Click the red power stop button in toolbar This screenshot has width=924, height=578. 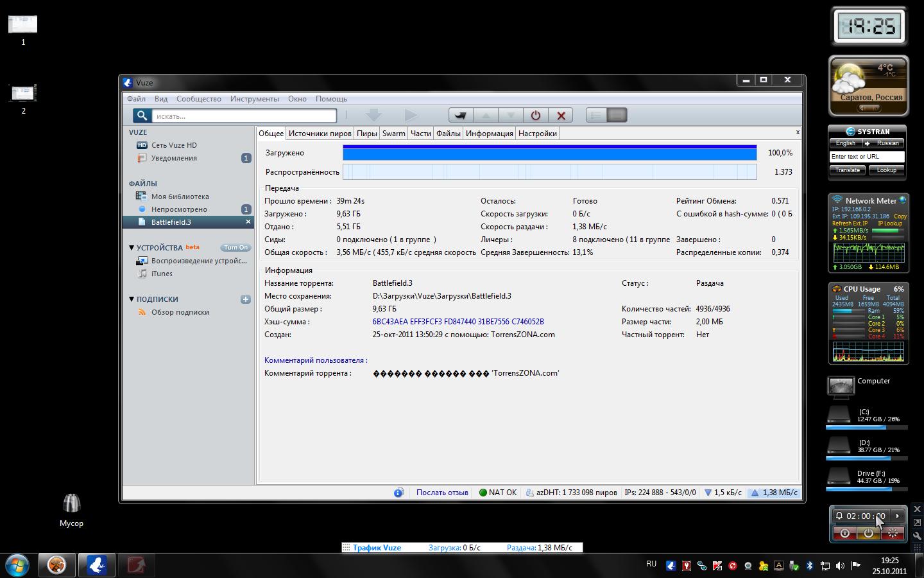click(x=535, y=116)
